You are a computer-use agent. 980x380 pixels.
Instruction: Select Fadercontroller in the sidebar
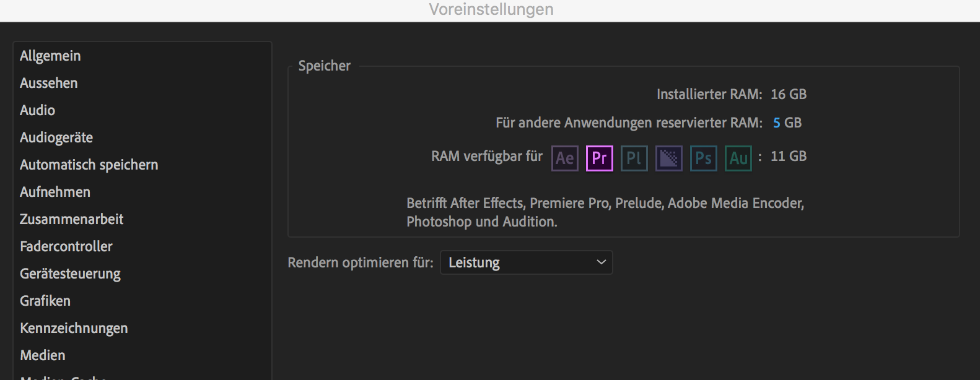pyautogui.click(x=66, y=246)
